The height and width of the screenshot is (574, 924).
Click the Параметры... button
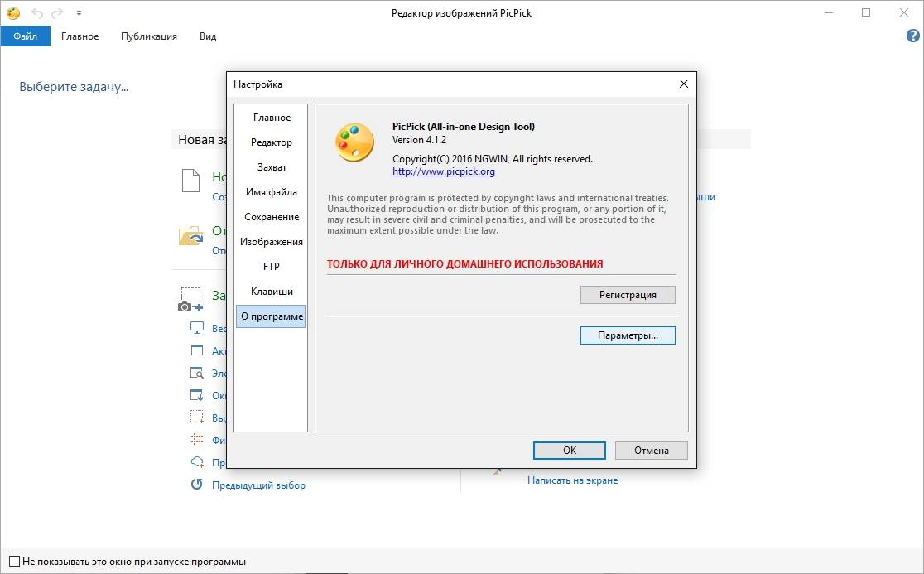(x=628, y=335)
